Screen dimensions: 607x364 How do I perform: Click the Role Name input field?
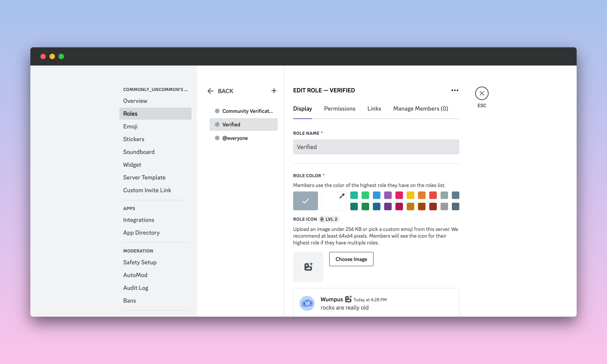coord(376,147)
